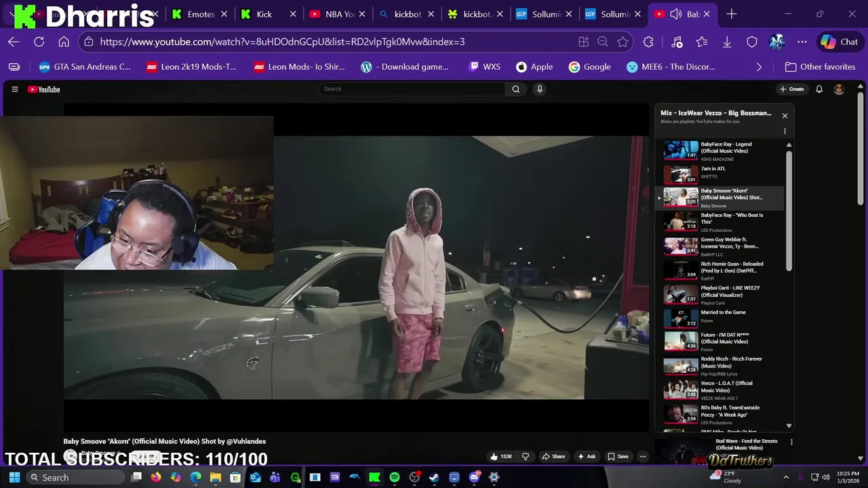Click the YouTube search magnifier button
Screen dimensions: 868x488
pos(516,89)
